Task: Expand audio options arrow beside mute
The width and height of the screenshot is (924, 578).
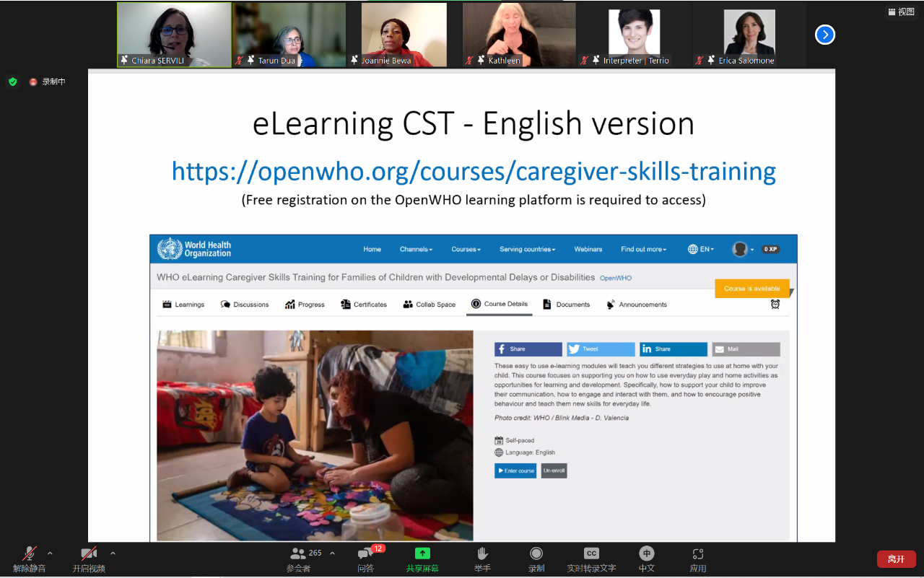Action: pyautogui.click(x=50, y=553)
